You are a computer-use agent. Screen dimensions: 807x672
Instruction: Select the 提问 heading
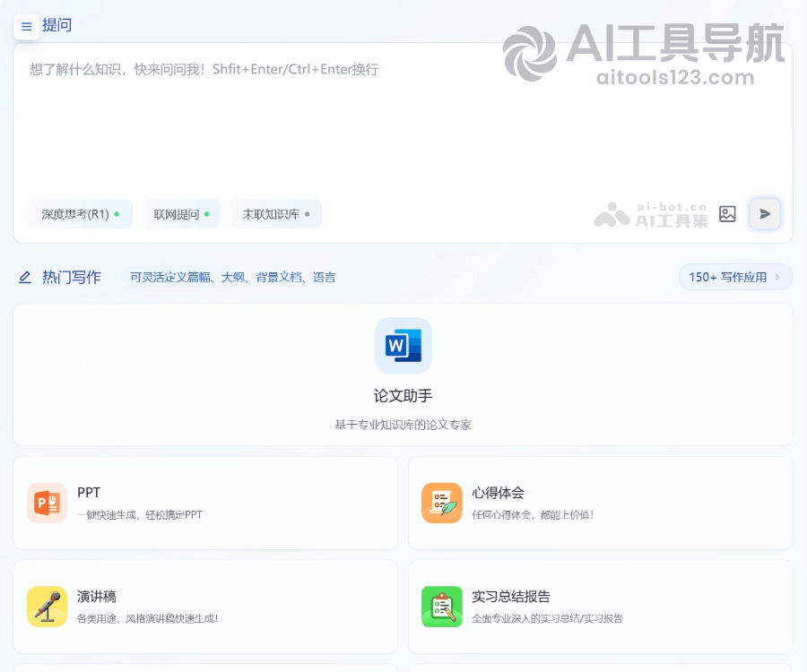[56, 25]
